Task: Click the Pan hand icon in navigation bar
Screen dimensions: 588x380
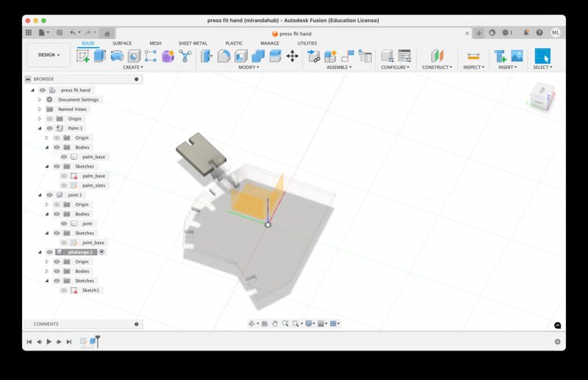Action: [x=275, y=323]
